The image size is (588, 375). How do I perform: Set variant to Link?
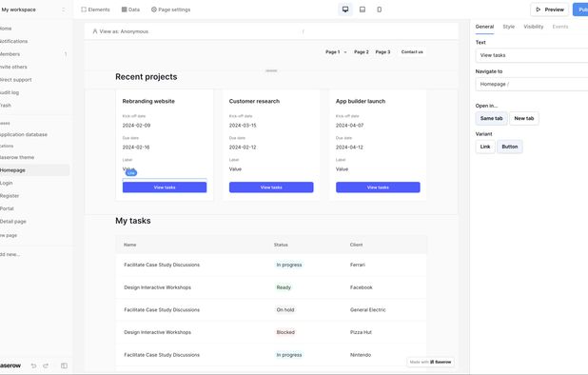(x=485, y=147)
